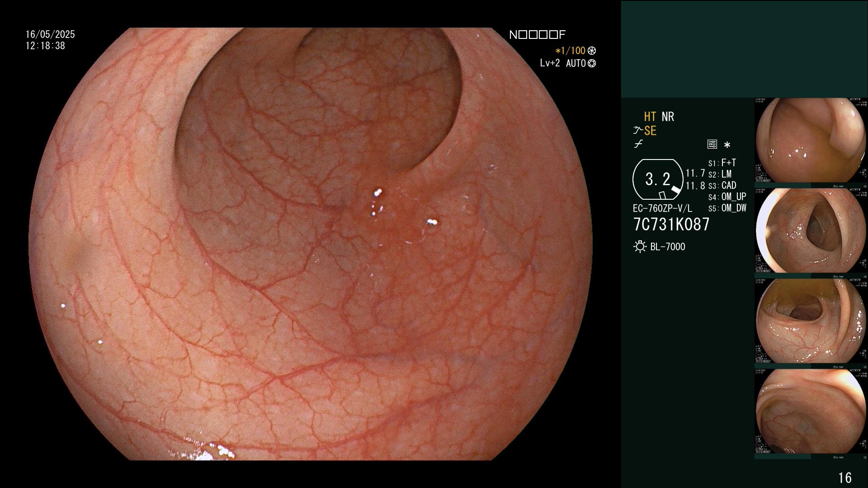Click the date 16/05/2025
The height and width of the screenshot is (488, 868).
(x=50, y=34)
